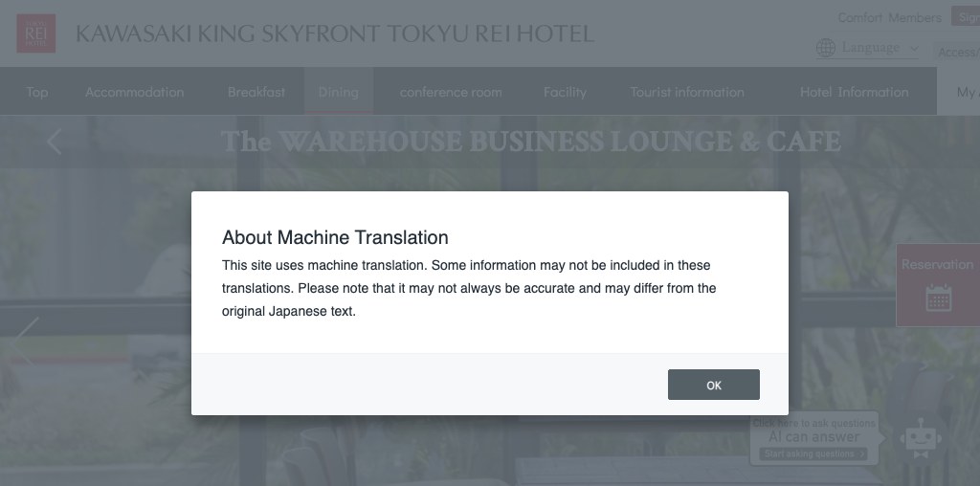The image size is (980, 486).
Task: Click the Comfort Members link
Action: pyautogui.click(x=889, y=17)
